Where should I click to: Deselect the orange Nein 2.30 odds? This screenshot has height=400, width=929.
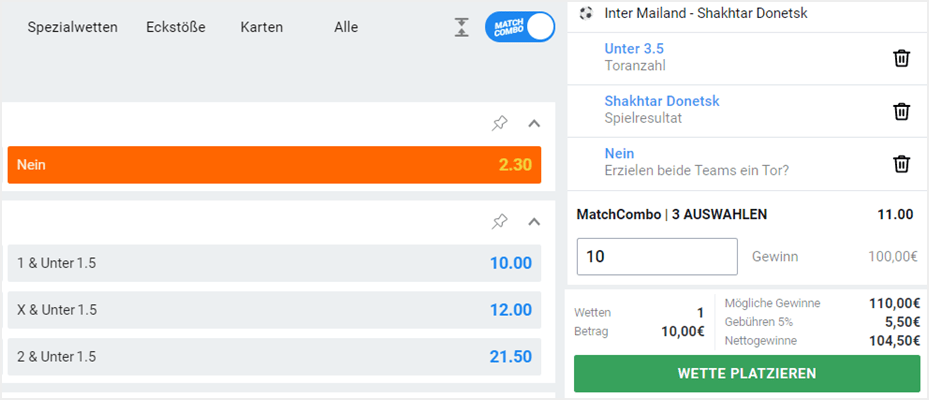tap(274, 165)
